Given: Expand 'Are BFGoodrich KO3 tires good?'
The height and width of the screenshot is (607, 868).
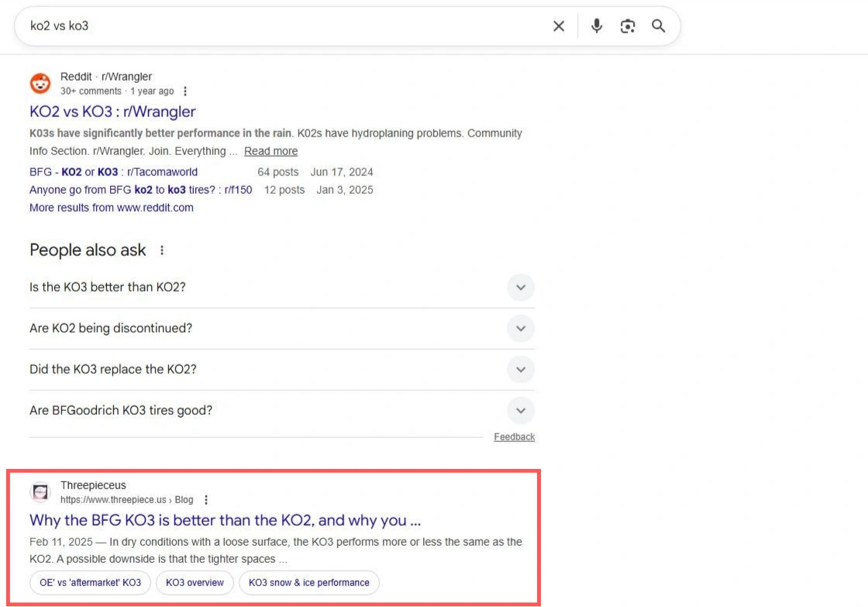Looking at the screenshot, I should point(282,410).
